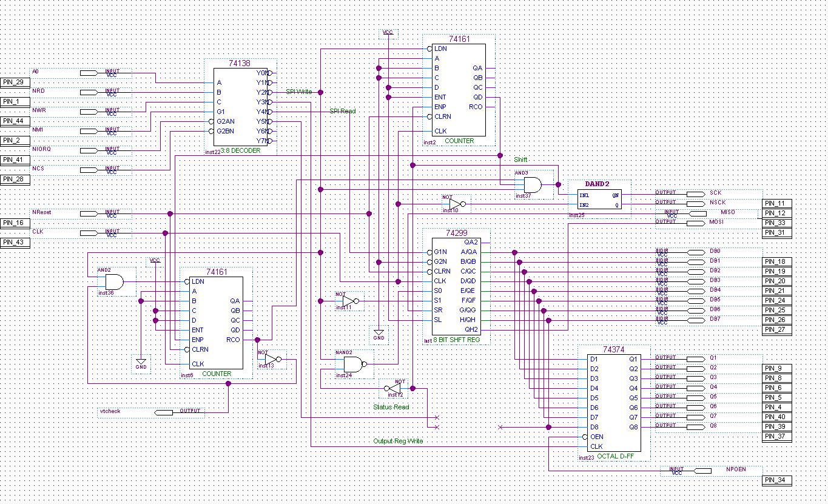The width and height of the screenshot is (828, 504).
Task: Click the PIN_41 assignment label
Action: point(15,160)
